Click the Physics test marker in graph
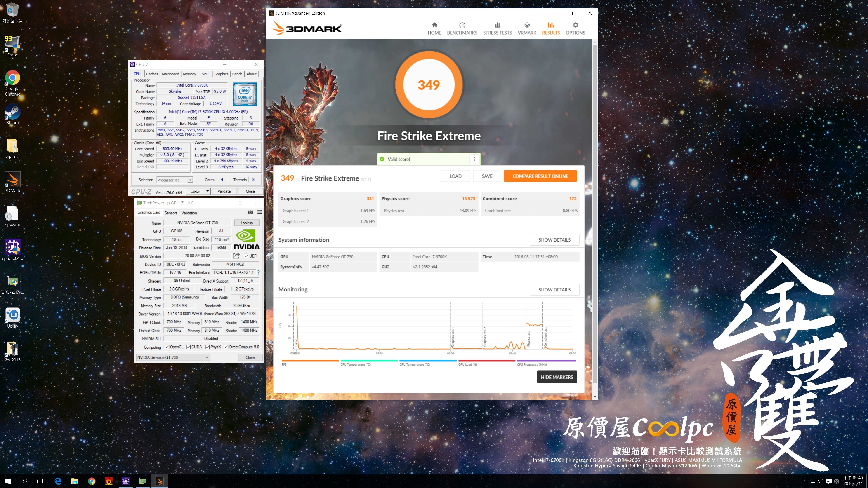This screenshot has width=868, height=488. 528,338
